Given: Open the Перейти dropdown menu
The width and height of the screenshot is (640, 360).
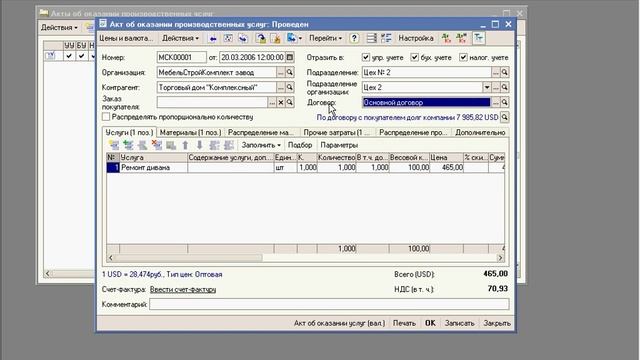Looking at the screenshot, I should point(325,38).
